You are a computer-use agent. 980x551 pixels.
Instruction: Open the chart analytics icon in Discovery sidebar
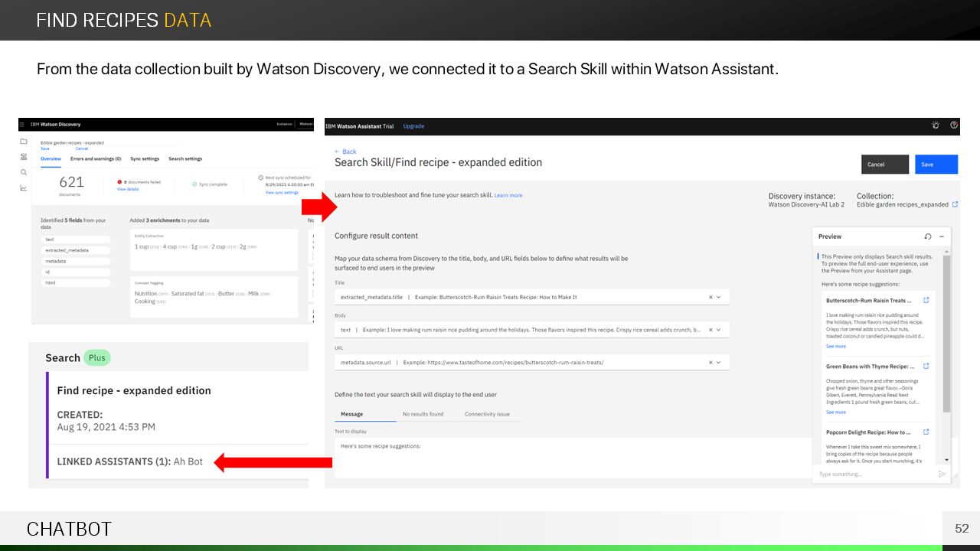click(x=23, y=187)
